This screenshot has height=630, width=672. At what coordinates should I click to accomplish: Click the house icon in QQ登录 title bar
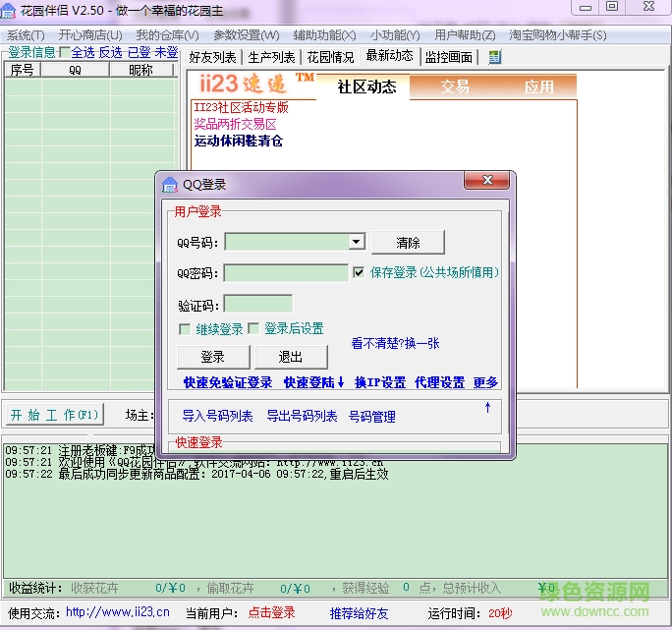pyautogui.click(x=170, y=184)
